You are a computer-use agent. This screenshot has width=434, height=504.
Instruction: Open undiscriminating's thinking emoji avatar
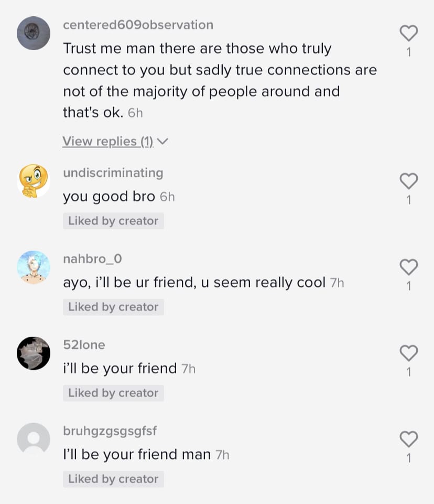[x=34, y=181]
